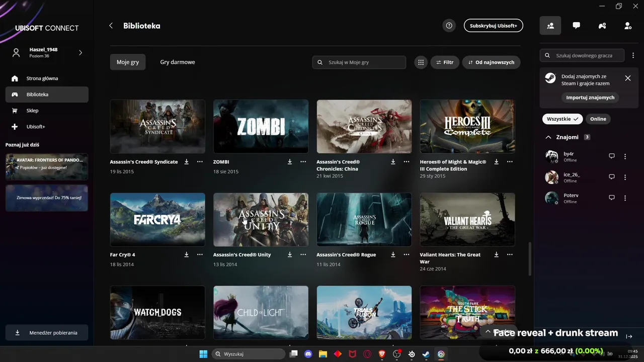The height and width of the screenshot is (362, 644).
Task: Toggle the Wszystkie friends filter
Action: pyautogui.click(x=562, y=119)
